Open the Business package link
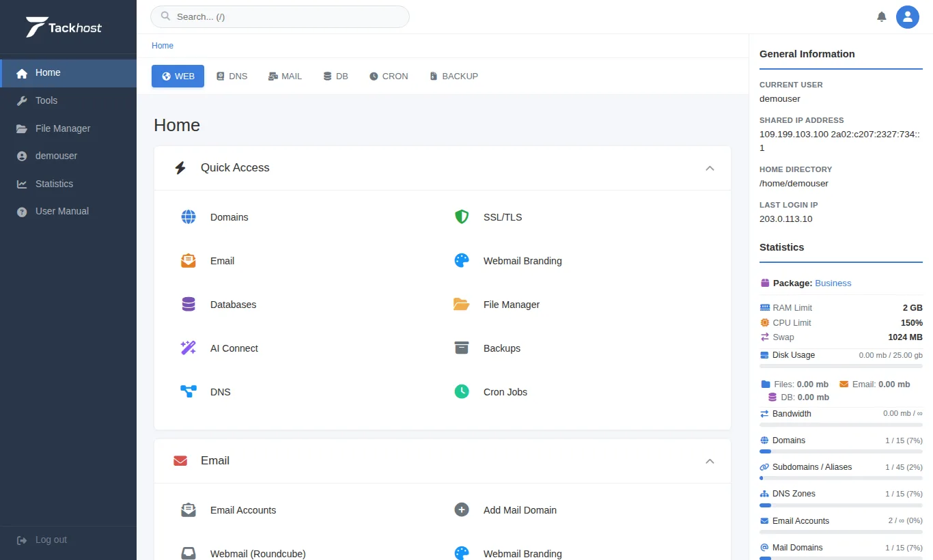933x560 pixels. (x=833, y=283)
